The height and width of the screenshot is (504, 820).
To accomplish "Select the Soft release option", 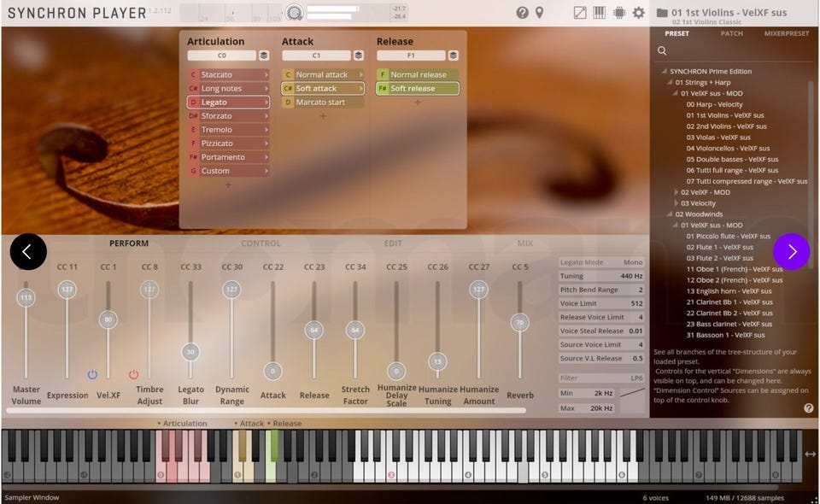I will coord(418,88).
